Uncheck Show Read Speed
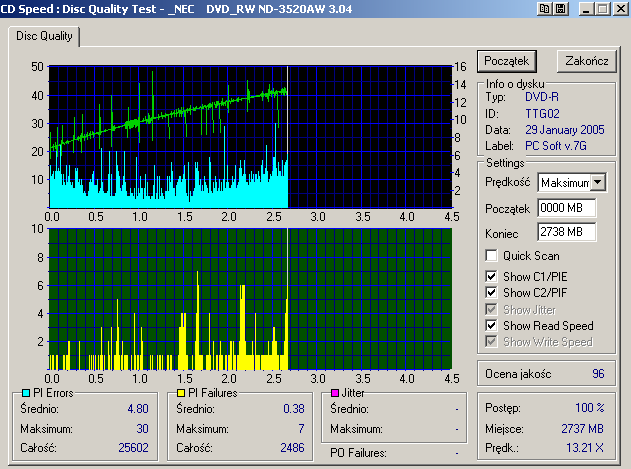Screen dimensions: 631x469 tap(491, 325)
